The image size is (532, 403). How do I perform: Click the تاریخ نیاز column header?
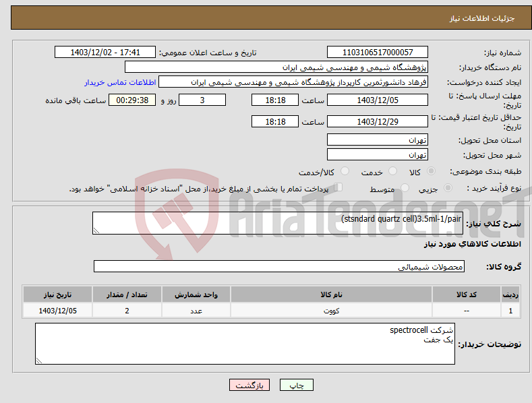click(58, 294)
